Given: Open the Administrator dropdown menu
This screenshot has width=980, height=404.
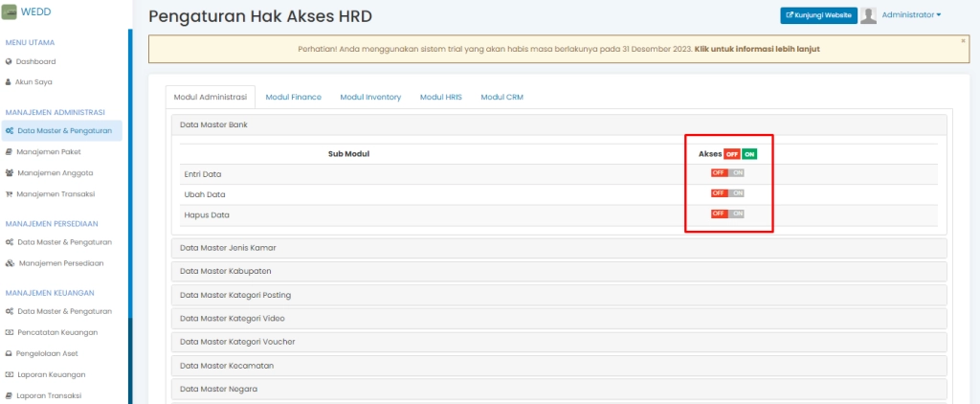Looking at the screenshot, I should [x=911, y=15].
